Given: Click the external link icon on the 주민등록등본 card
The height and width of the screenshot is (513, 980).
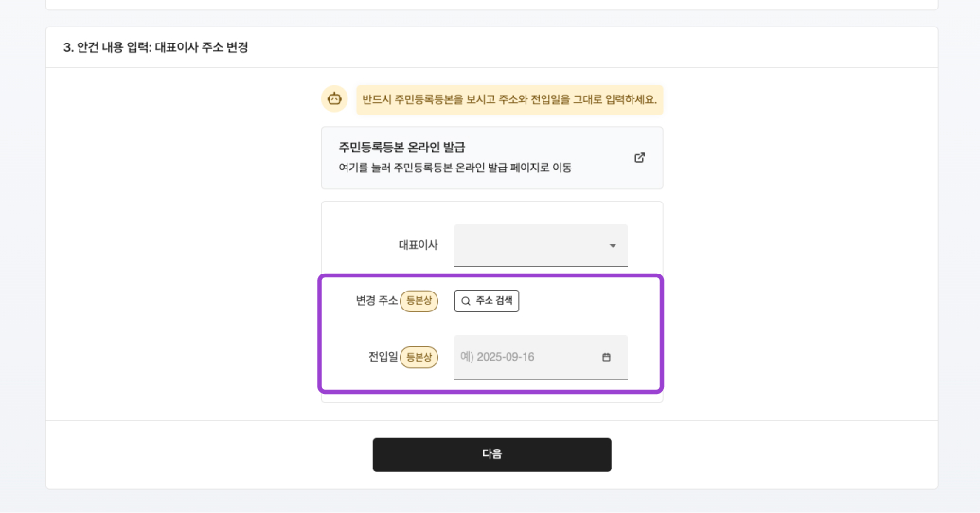Looking at the screenshot, I should click(639, 157).
